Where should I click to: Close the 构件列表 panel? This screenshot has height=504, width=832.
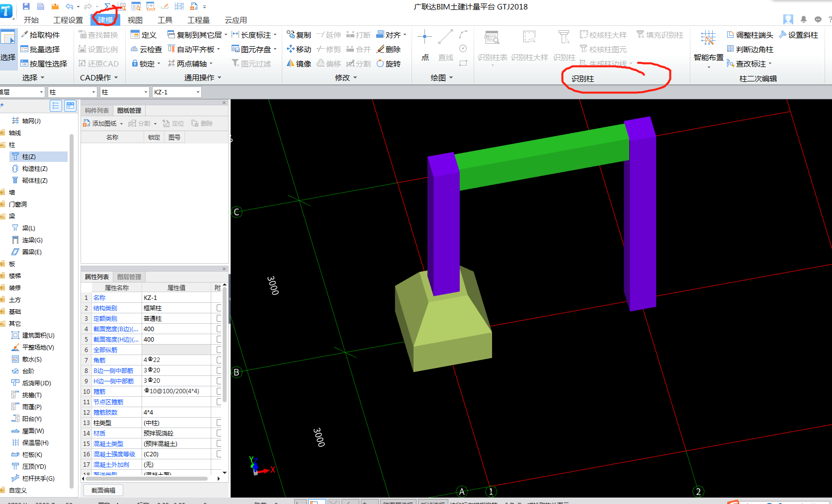click(224, 103)
